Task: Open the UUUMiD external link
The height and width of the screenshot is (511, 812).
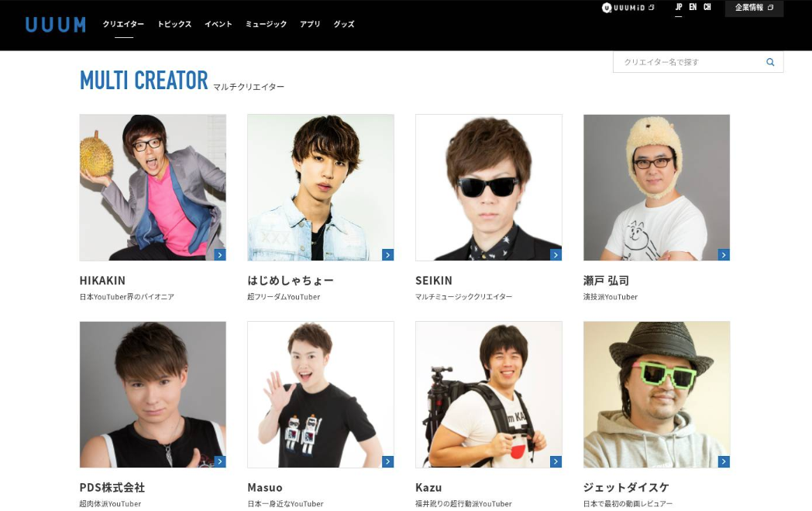Action: coord(628,8)
